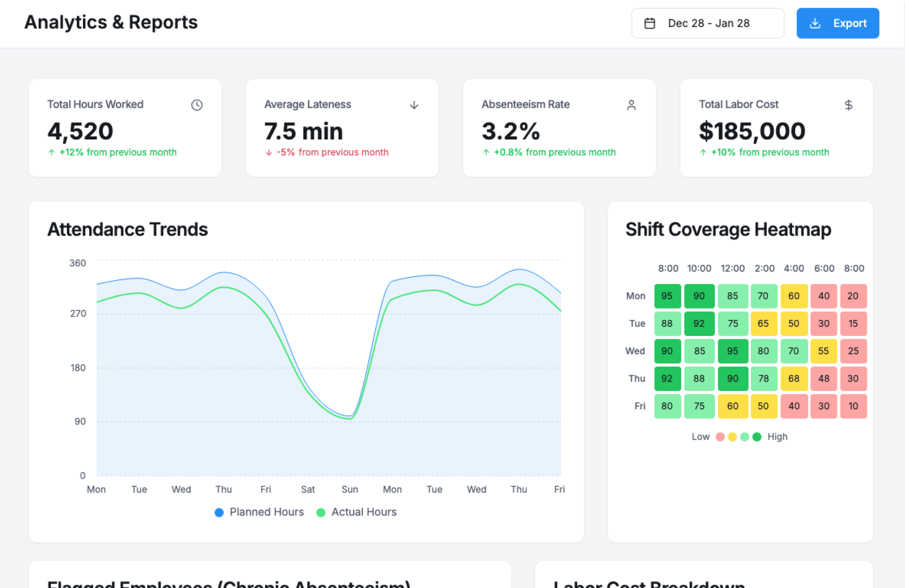905x588 pixels.
Task: Click the down arrow icon on Average Lateness
Action: (414, 105)
